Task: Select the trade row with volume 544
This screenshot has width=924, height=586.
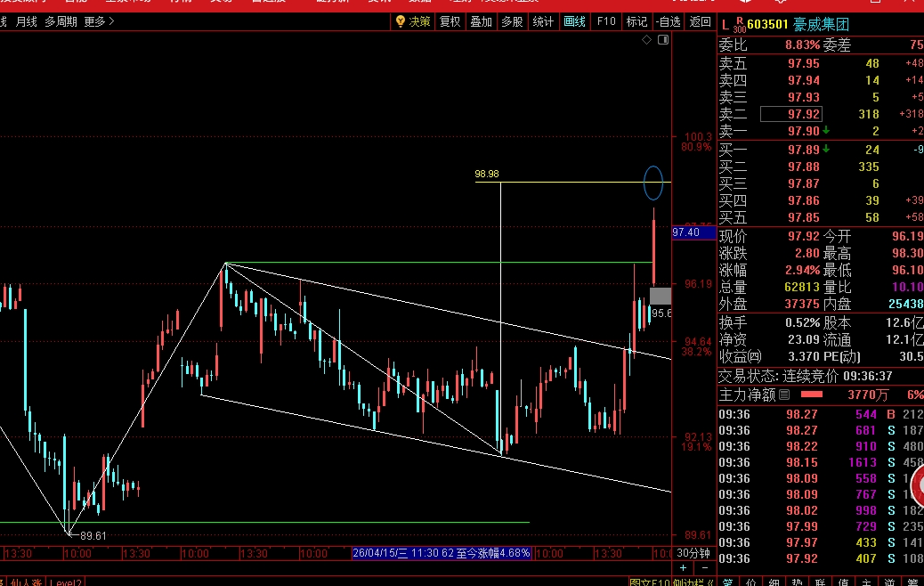Action: [x=821, y=414]
